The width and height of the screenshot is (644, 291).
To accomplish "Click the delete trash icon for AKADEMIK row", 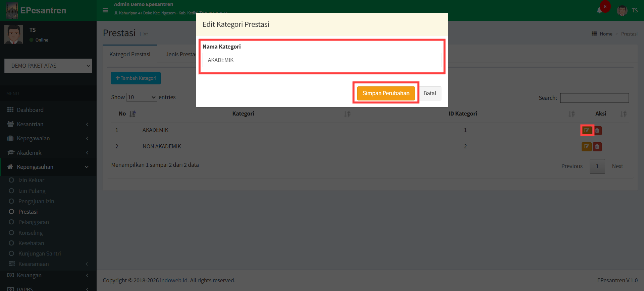I will point(597,131).
